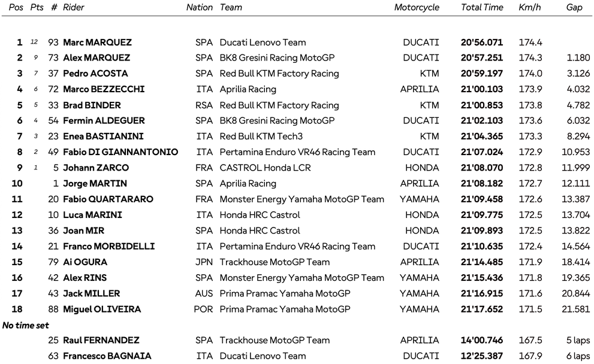The image size is (594, 364).
Task: Click the Motorcycle column header
Action: 417,8
